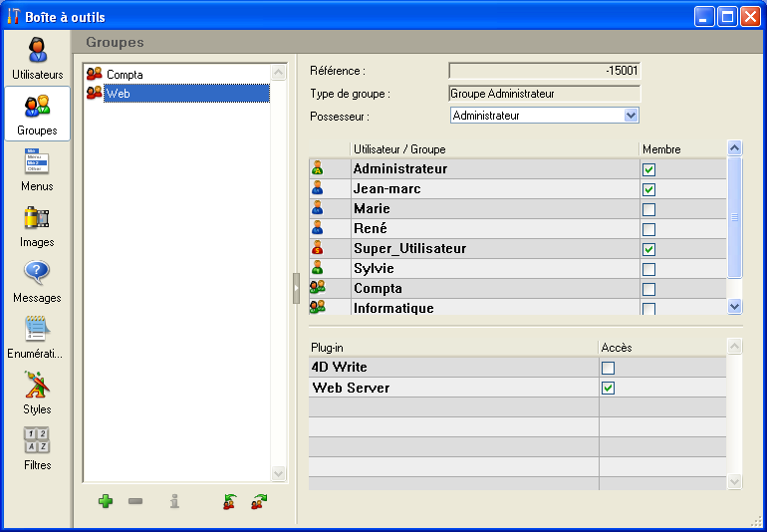Select the Compta group in list
Image resolution: width=767 pixels, height=532 pixels.
click(x=125, y=75)
